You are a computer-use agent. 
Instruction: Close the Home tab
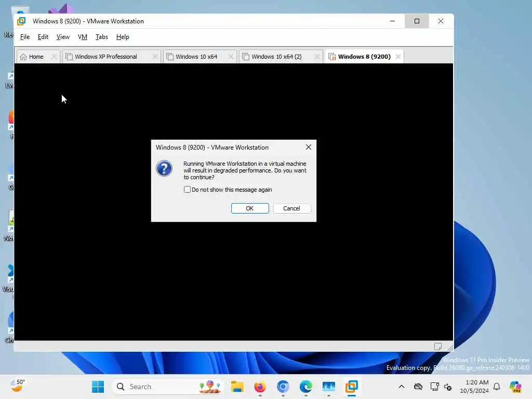[54, 57]
